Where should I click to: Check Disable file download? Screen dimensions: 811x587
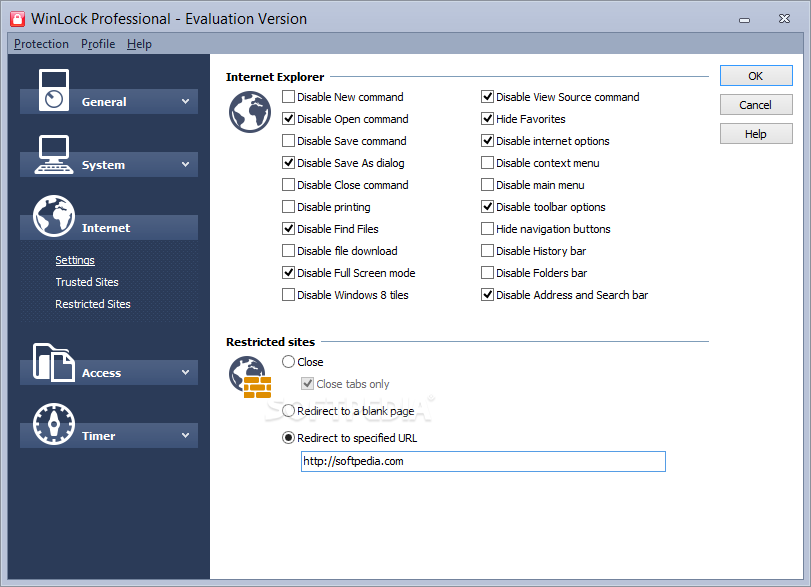289,251
